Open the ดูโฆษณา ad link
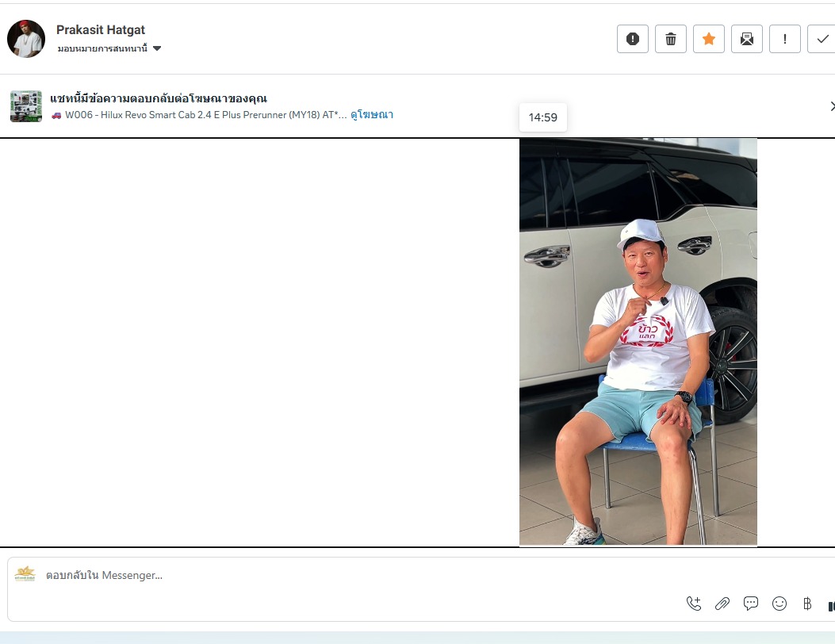835x644 pixels. tap(372, 114)
